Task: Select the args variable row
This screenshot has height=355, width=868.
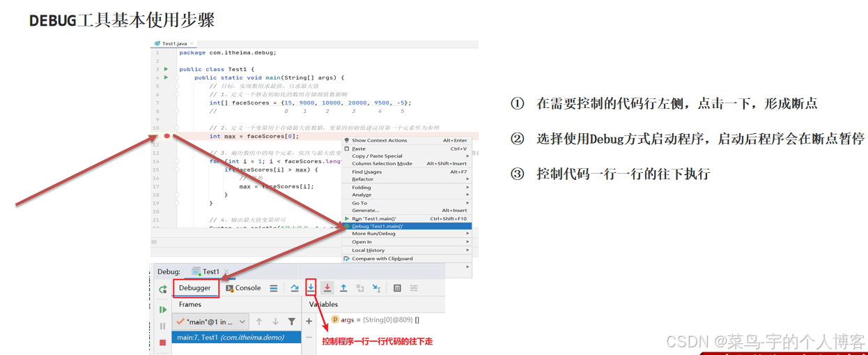Action: tap(374, 319)
